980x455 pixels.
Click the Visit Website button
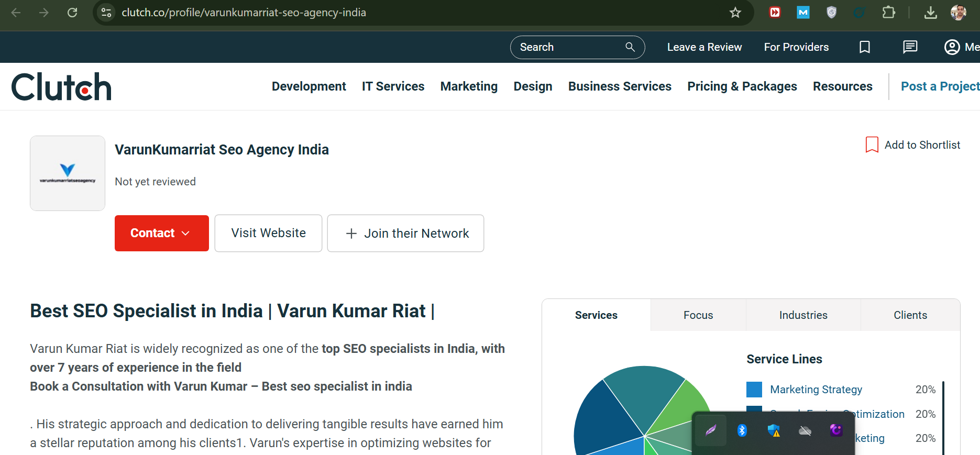tap(268, 233)
